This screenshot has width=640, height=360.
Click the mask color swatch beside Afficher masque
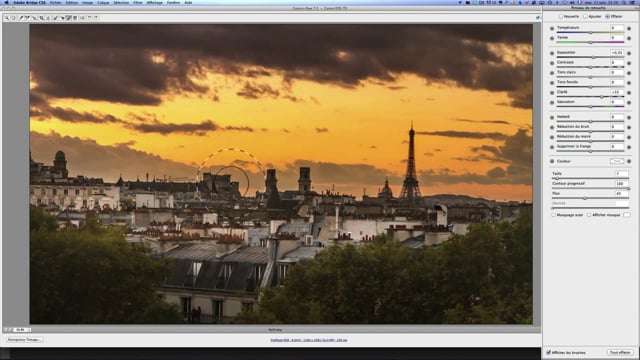(627, 215)
